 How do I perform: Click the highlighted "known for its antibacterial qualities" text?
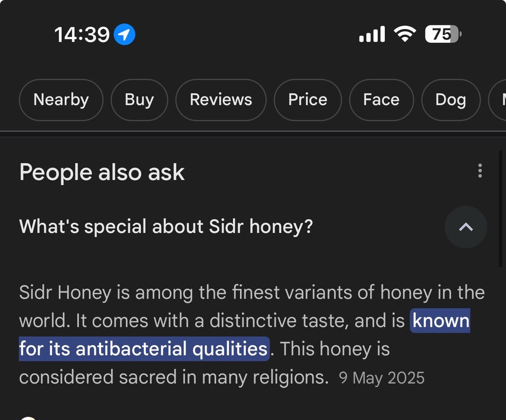[x=143, y=349]
